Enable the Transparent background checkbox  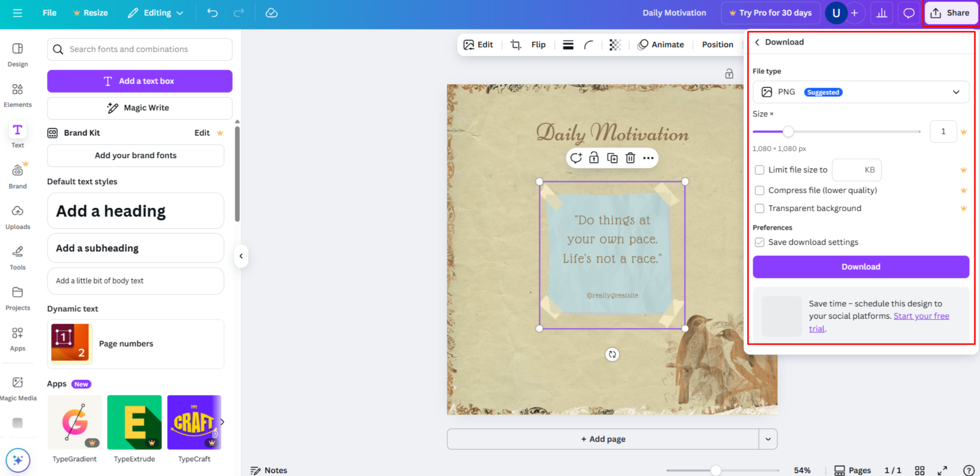point(760,208)
